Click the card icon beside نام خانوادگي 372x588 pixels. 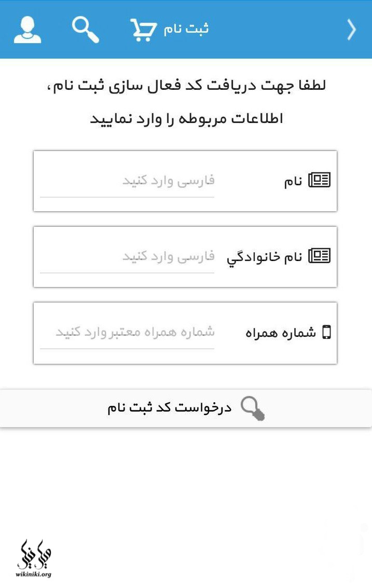point(320,256)
